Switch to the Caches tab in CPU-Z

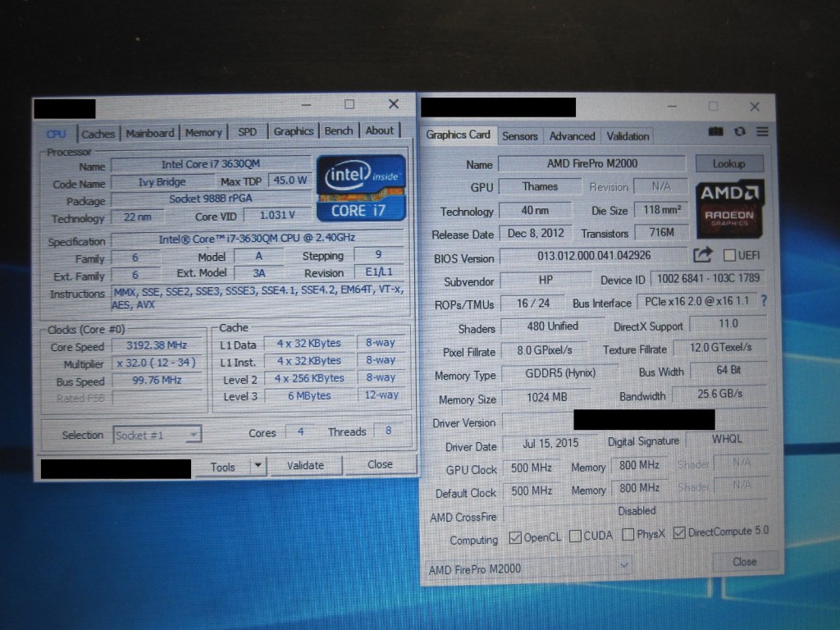click(98, 134)
